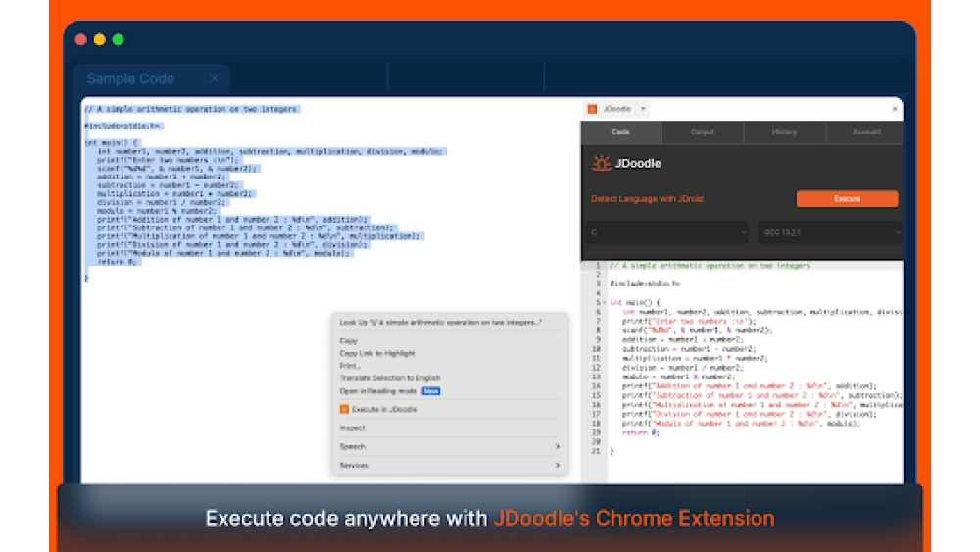This screenshot has height=552, width=980.
Task: Choose Open in Reading mode
Action: [378, 391]
